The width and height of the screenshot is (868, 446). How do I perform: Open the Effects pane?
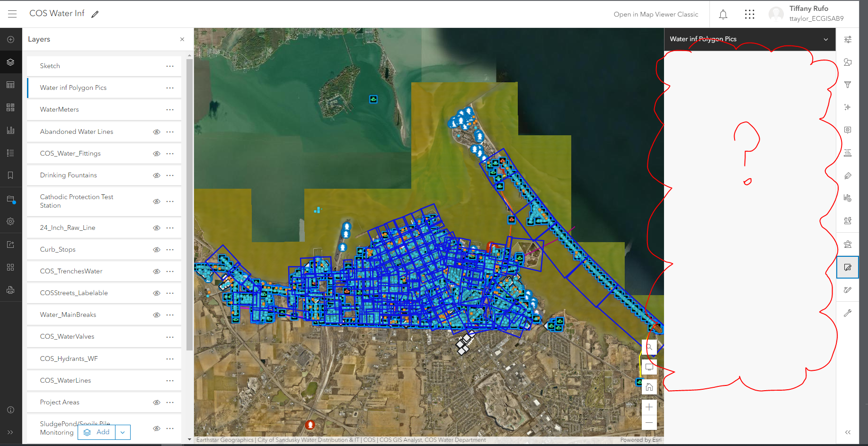tap(848, 107)
